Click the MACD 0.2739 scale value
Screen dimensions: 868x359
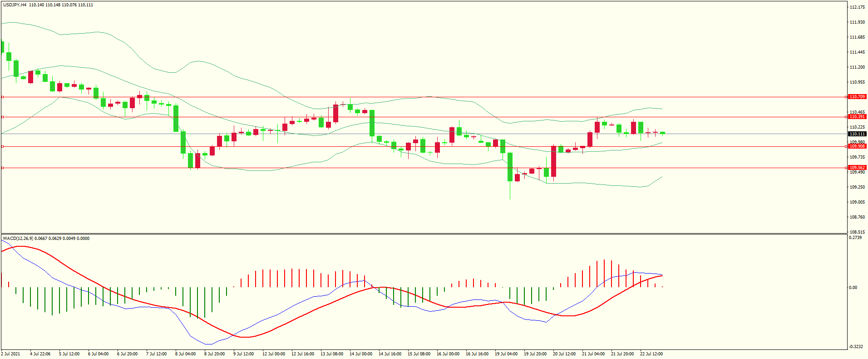[x=855, y=238]
